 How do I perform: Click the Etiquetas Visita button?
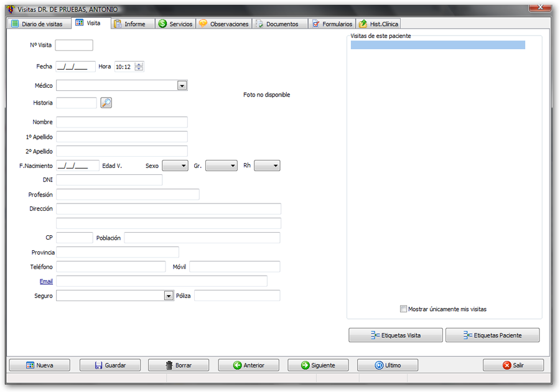coord(396,335)
